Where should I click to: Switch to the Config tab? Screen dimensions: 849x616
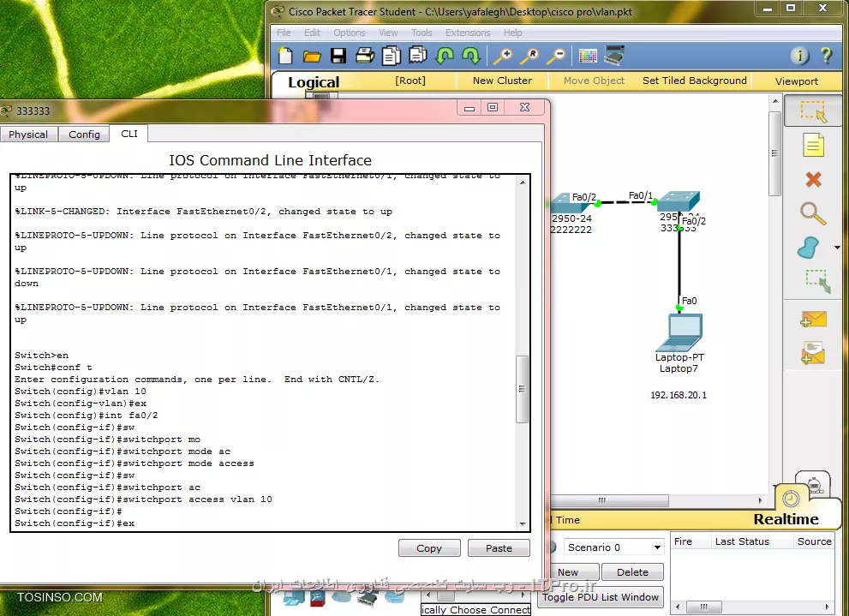[84, 135]
